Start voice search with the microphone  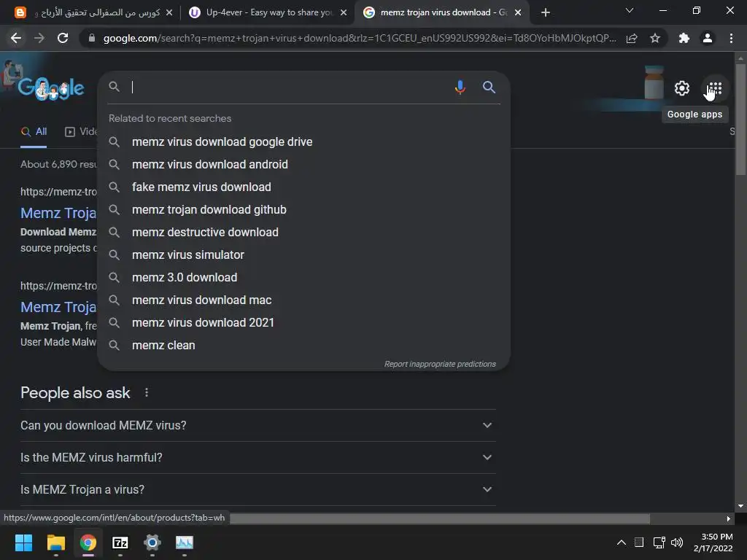click(x=460, y=87)
